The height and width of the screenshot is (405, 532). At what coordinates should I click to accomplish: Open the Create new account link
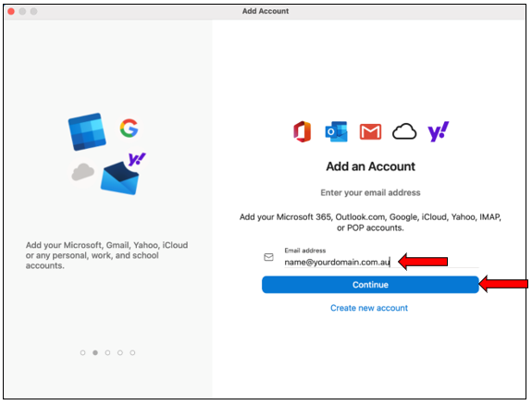coord(369,308)
